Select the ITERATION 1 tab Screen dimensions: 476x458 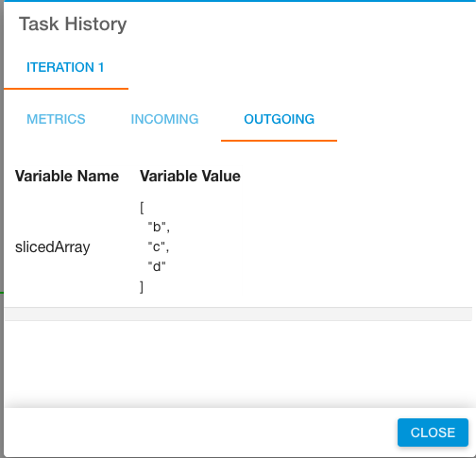click(x=65, y=67)
